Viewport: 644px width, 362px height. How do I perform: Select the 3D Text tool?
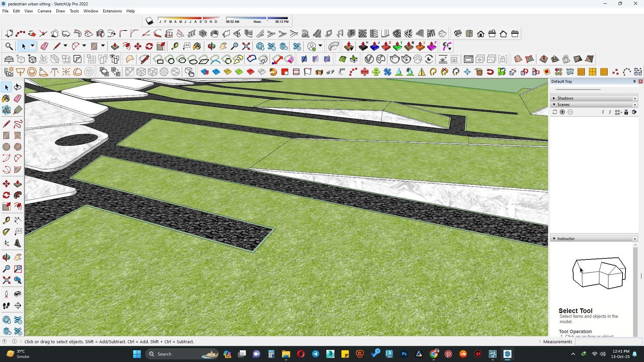[x=18, y=243]
